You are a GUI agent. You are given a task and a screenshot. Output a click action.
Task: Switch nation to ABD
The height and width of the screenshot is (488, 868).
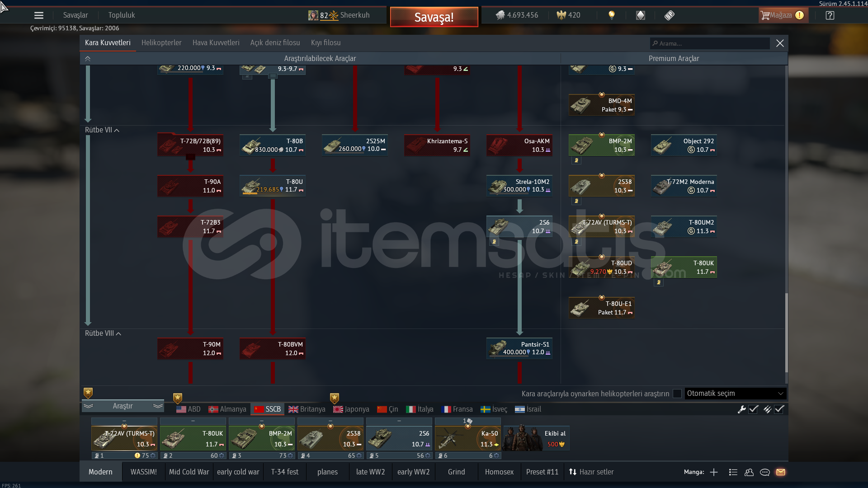point(189,409)
